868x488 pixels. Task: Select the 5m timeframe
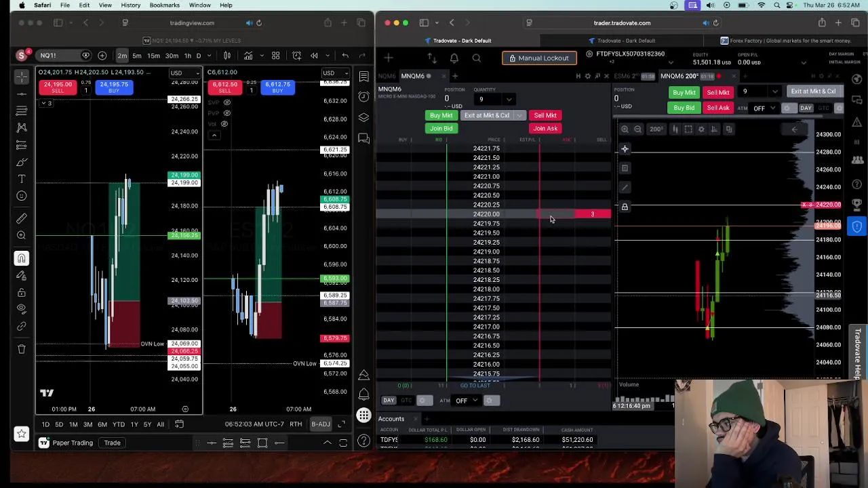(136, 56)
